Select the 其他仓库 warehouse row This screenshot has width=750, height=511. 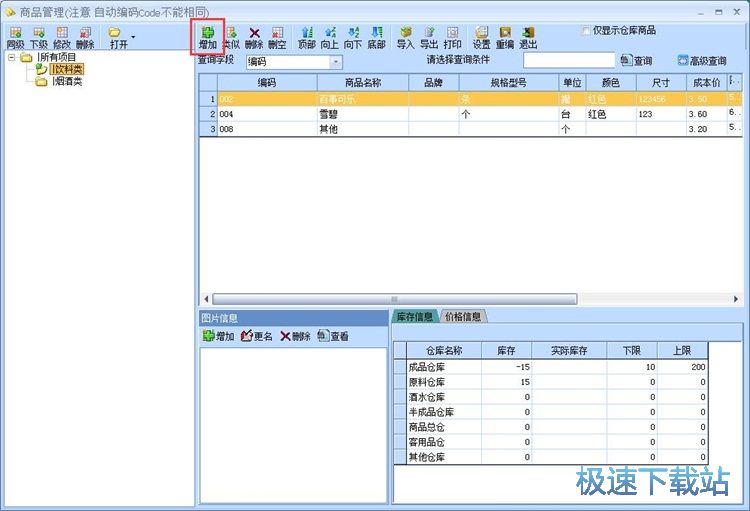pyautogui.click(x=551, y=457)
